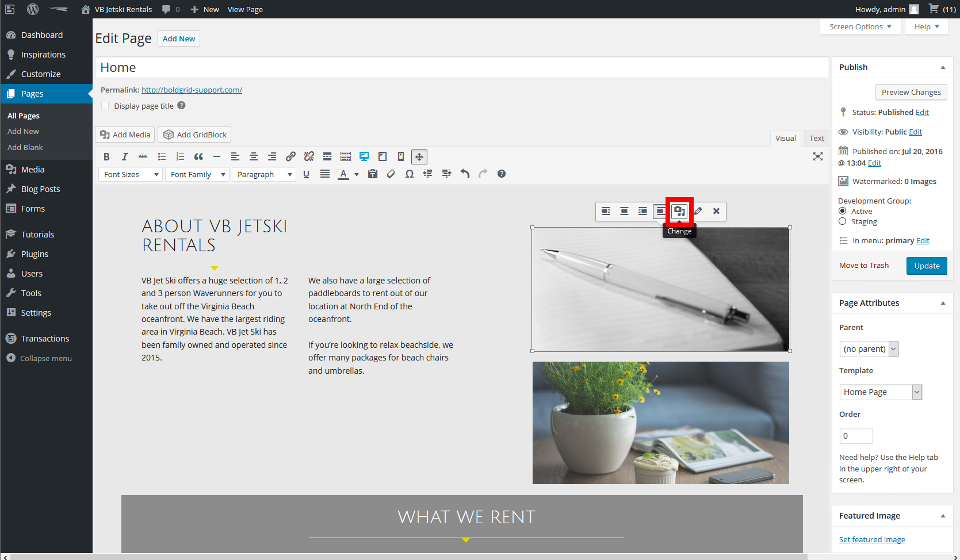
Task: Enable Display page title checkbox
Action: click(105, 106)
